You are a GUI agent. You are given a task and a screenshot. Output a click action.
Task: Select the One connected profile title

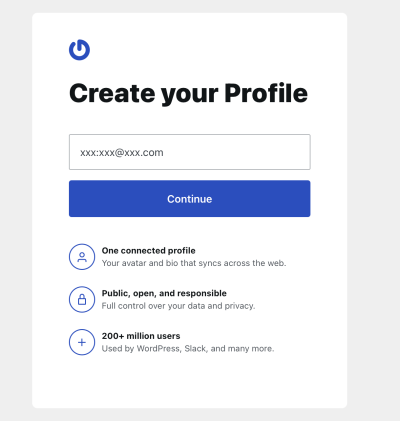point(149,250)
